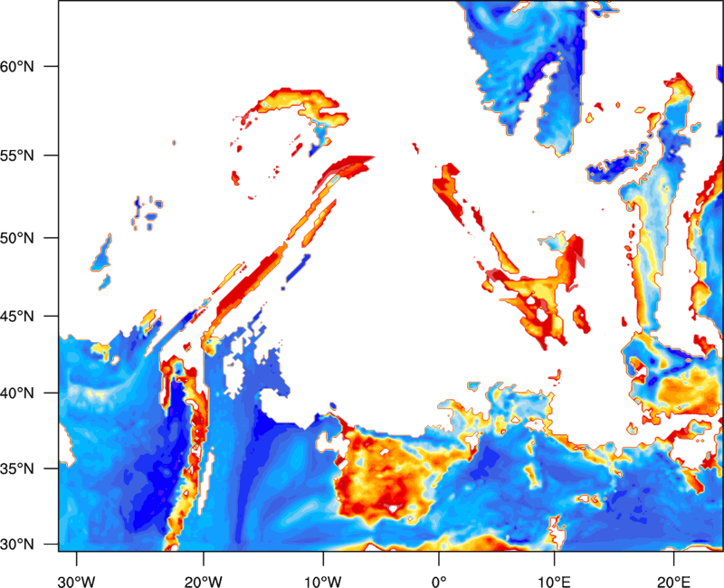Click the 20°E longitude label
Screen dimensions: 724x588
point(673,582)
